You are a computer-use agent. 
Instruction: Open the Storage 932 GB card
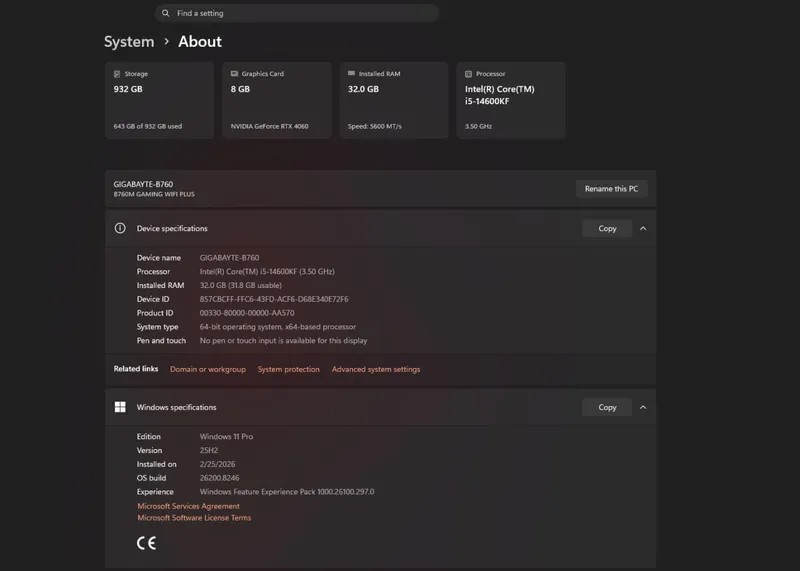pos(159,101)
